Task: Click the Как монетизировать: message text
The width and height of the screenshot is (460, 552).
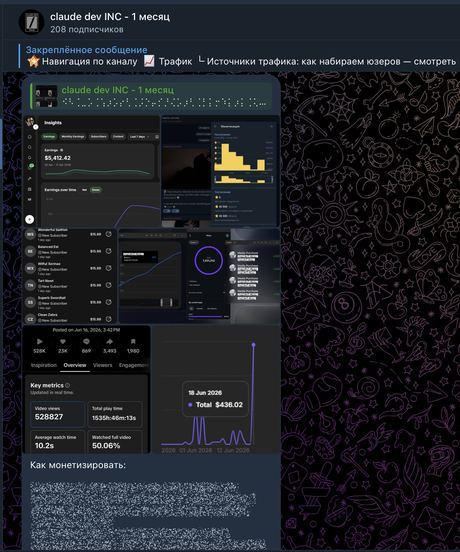Action: [78, 465]
